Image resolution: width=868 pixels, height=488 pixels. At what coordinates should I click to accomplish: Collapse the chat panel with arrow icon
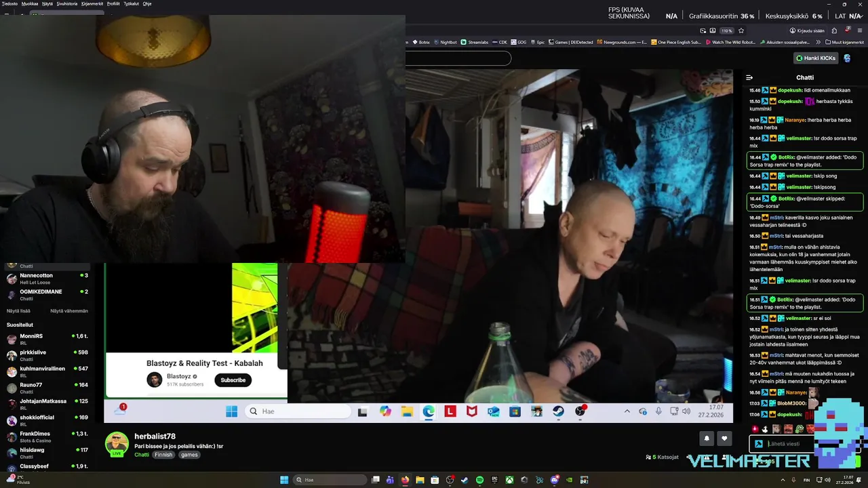749,77
